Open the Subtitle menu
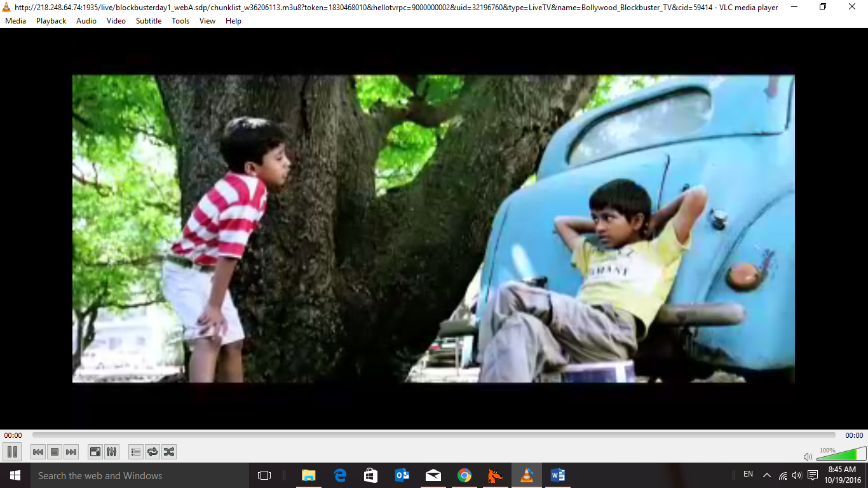Viewport: 868px width, 488px height. (149, 21)
